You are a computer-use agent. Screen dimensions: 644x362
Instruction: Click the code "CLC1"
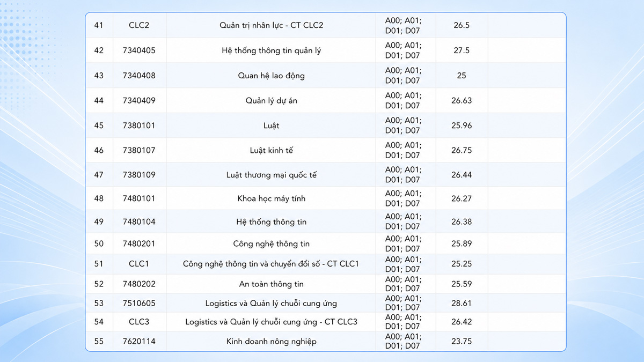click(x=139, y=264)
